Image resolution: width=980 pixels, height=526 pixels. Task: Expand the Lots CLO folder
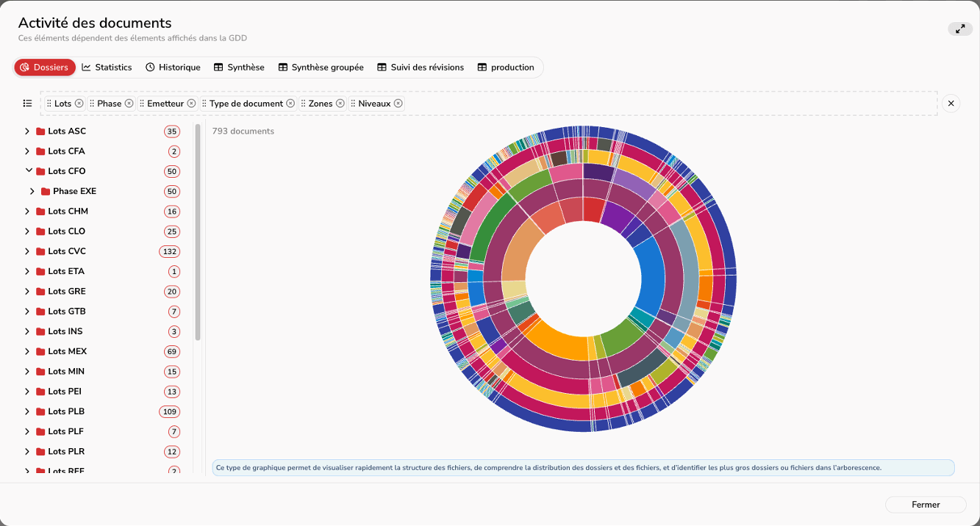[27, 231]
